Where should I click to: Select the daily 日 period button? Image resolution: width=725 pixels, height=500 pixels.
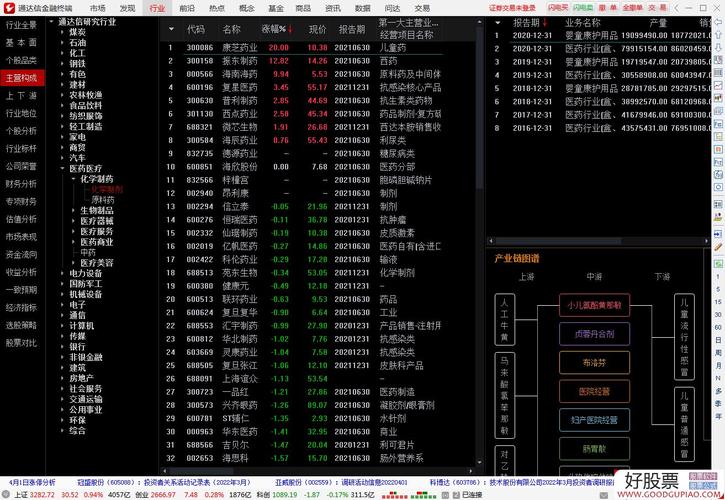(718, 340)
